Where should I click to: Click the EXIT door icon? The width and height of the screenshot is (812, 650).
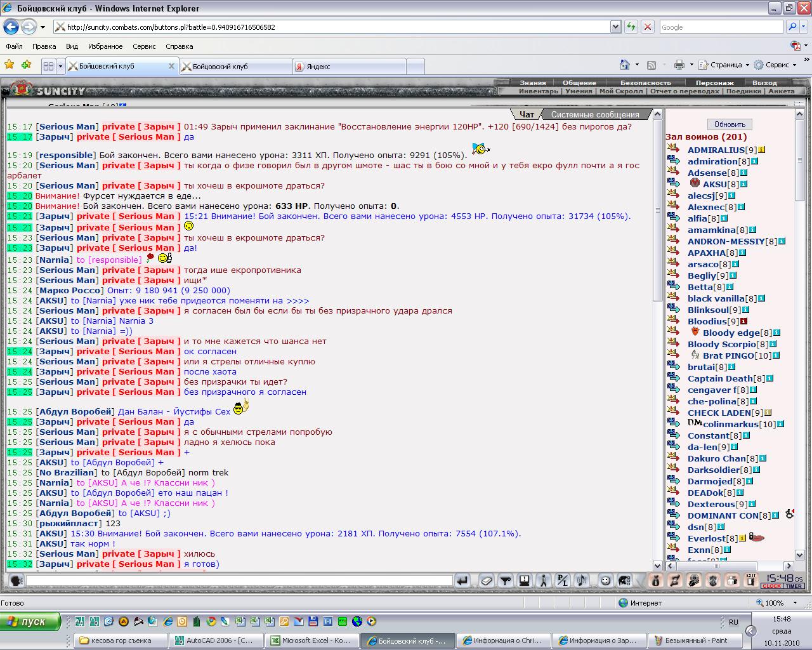click(751, 580)
